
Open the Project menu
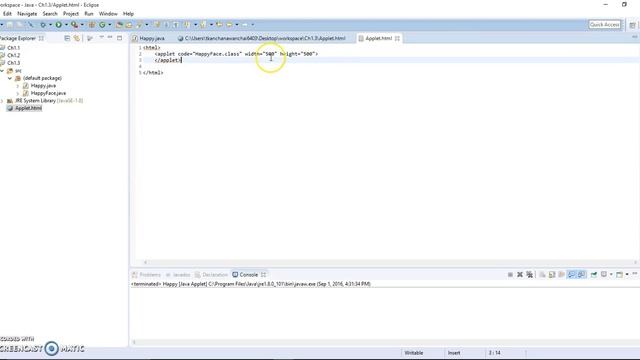[x=71, y=13]
